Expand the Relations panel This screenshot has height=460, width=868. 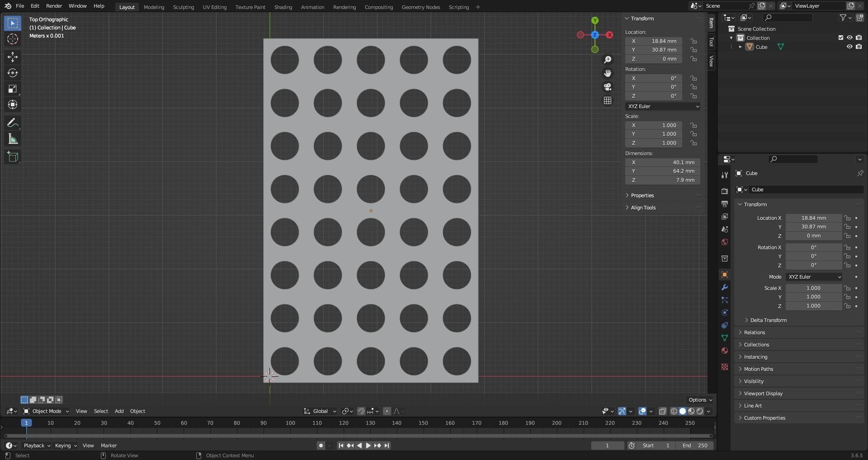754,332
